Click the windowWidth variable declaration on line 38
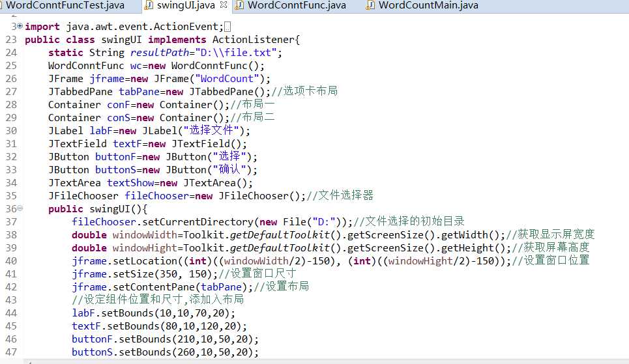 coord(145,235)
